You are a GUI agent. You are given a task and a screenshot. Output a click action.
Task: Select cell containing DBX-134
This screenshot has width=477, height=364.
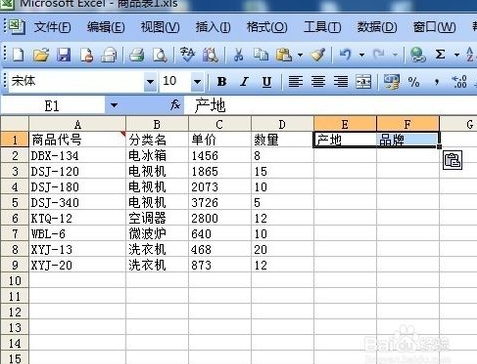click(77, 156)
